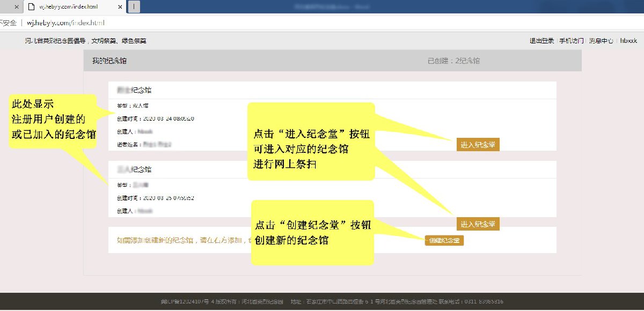Image resolution: width=644 pixels, height=311 pixels.
Task: Click the ICP record number in the footer
Action: [x=187, y=301]
